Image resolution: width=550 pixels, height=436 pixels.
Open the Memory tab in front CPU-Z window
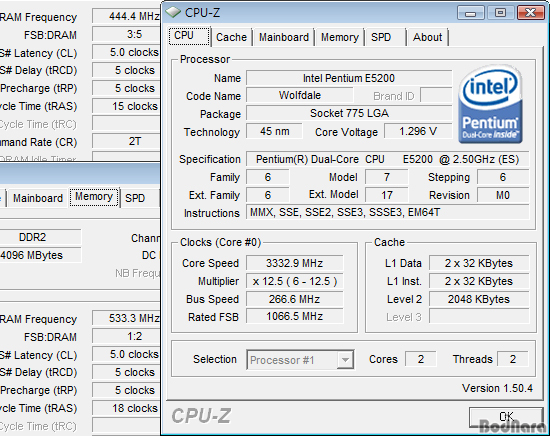[x=340, y=37]
